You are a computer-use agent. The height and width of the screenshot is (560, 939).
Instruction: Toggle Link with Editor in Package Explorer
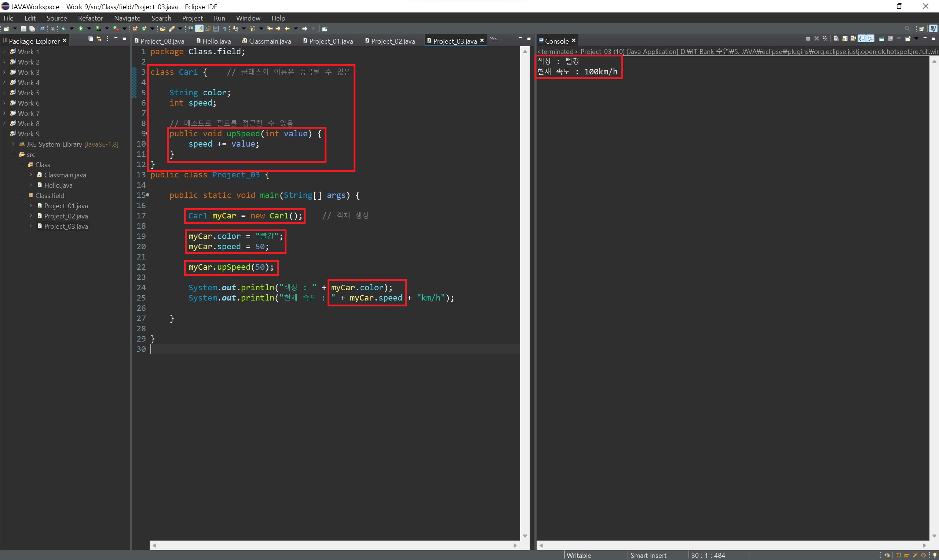coord(99,38)
